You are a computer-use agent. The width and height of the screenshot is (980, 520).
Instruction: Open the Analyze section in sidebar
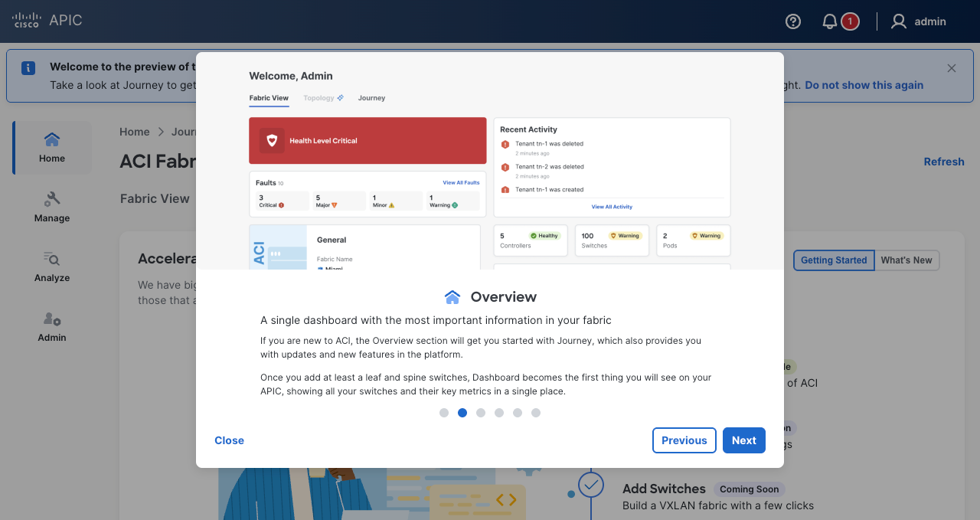pyautogui.click(x=52, y=267)
